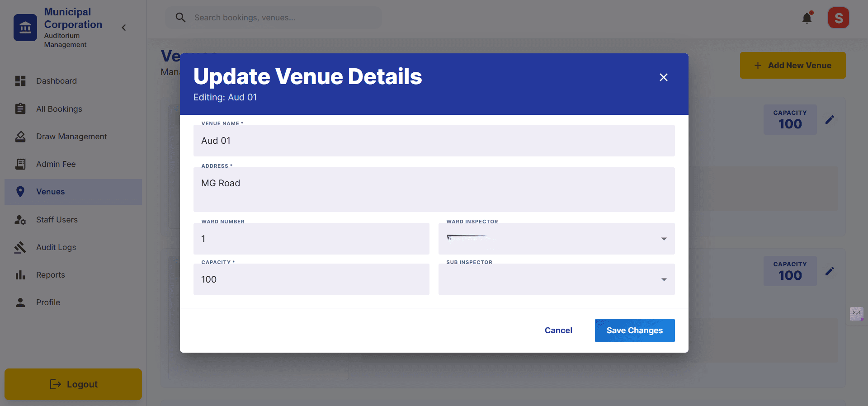Click Cancel in the dialog
This screenshot has width=868, height=406.
(x=558, y=330)
